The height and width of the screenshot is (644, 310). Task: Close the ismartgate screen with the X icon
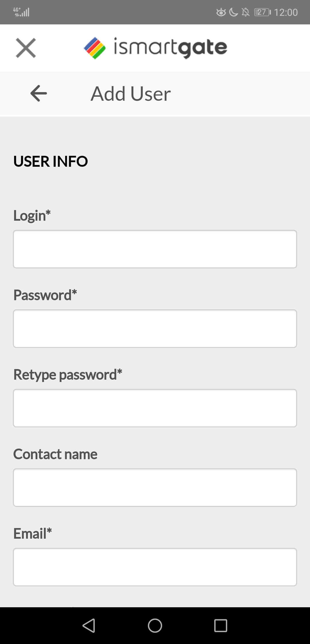point(26,48)
